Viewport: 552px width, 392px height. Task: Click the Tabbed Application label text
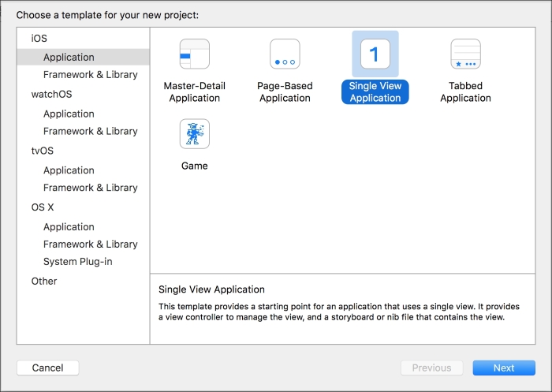click(465, 92)
